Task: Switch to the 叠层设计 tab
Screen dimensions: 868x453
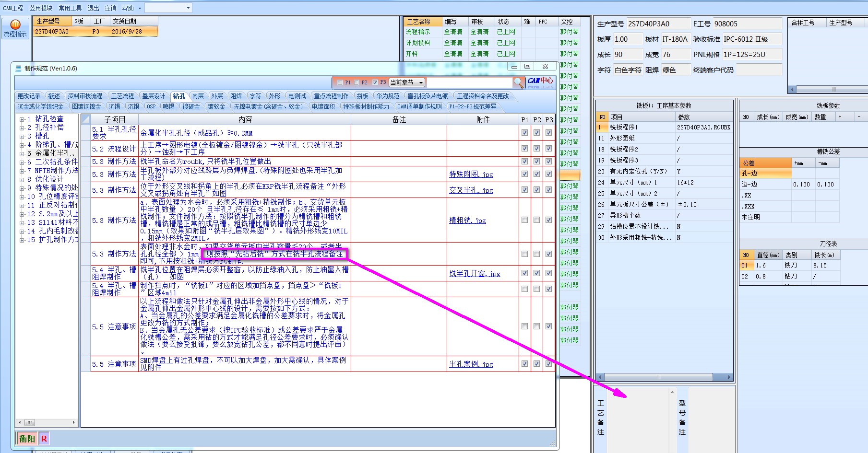Action: point(153,96)
